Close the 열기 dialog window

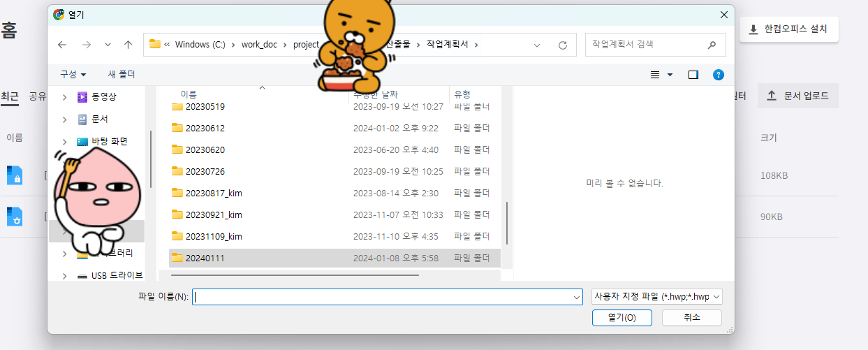pos(723,14)
